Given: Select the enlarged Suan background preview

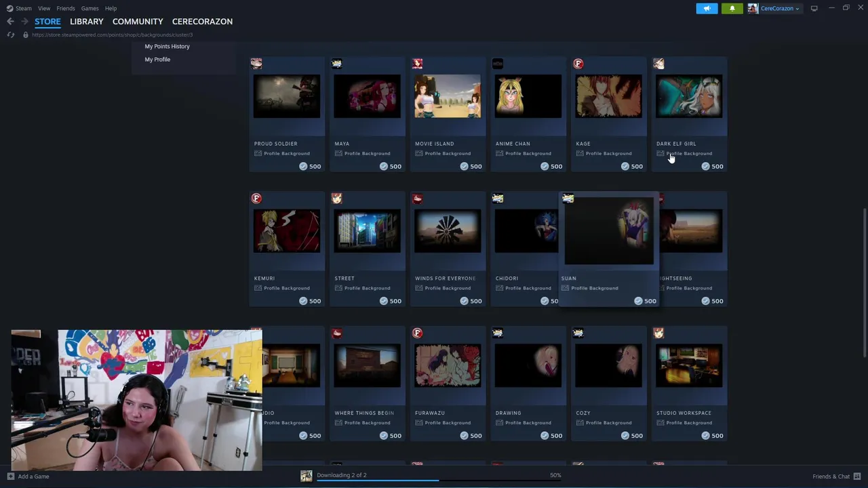Looking at the screenshot, I should click(609, 230).
